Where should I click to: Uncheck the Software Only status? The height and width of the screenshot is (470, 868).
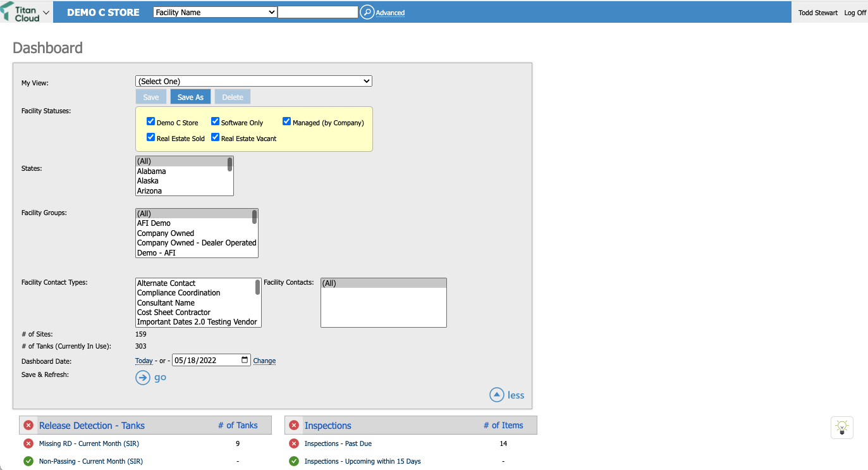point(215,121)
